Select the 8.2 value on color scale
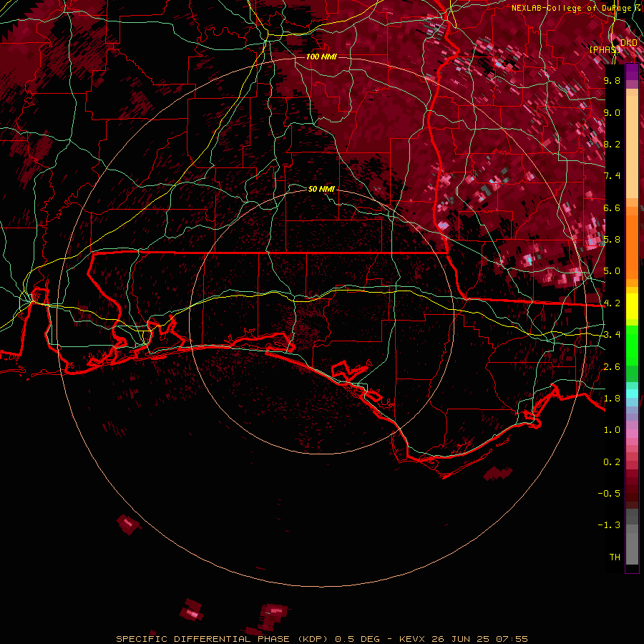Viewport: 644px width, 644px height. 612,144
